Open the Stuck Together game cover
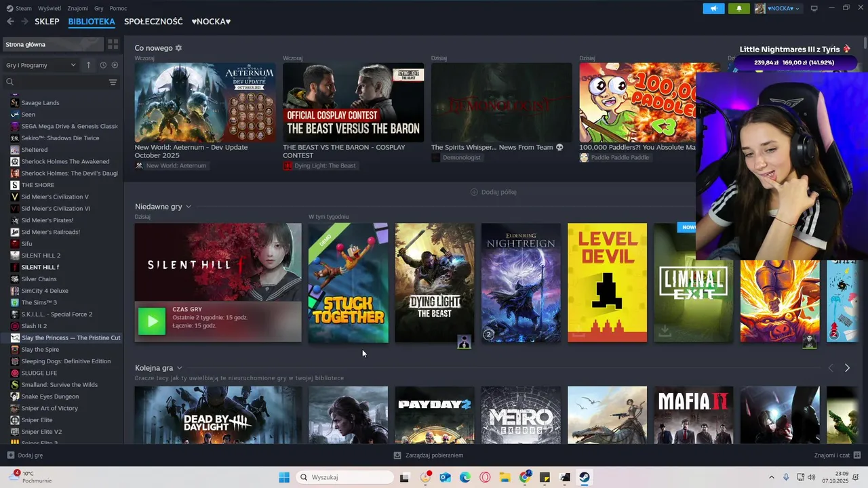The height and width of the screenshot is (488, 868). 349,283
